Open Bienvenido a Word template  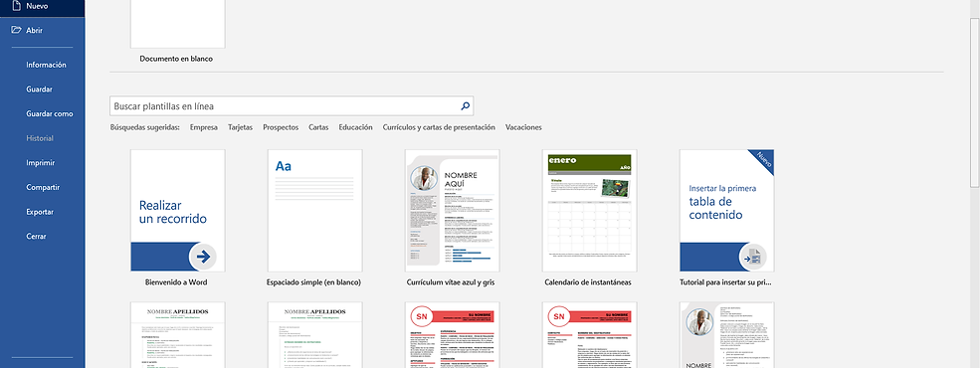(177, 211)
